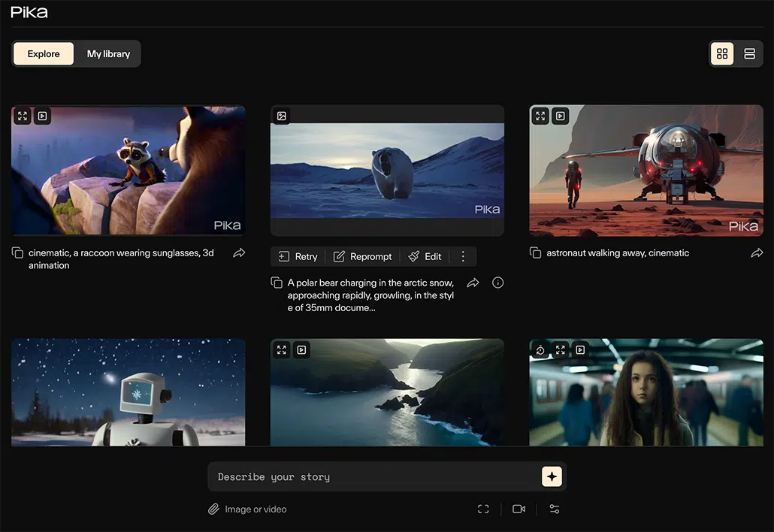Submit the story with the sparkle button
Image resolution: width=774 pixels, height=532 pixels.
click(x=552, y=476)
